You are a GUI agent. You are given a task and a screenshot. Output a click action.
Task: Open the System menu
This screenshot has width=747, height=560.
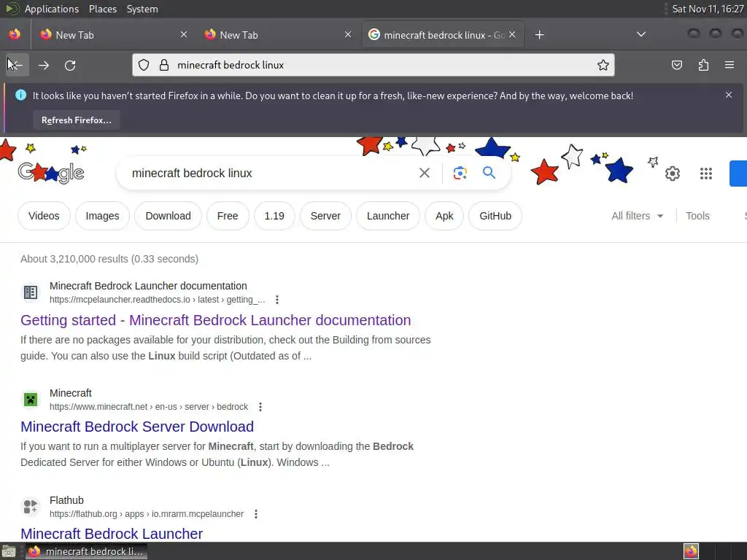[x=142, y=9]
